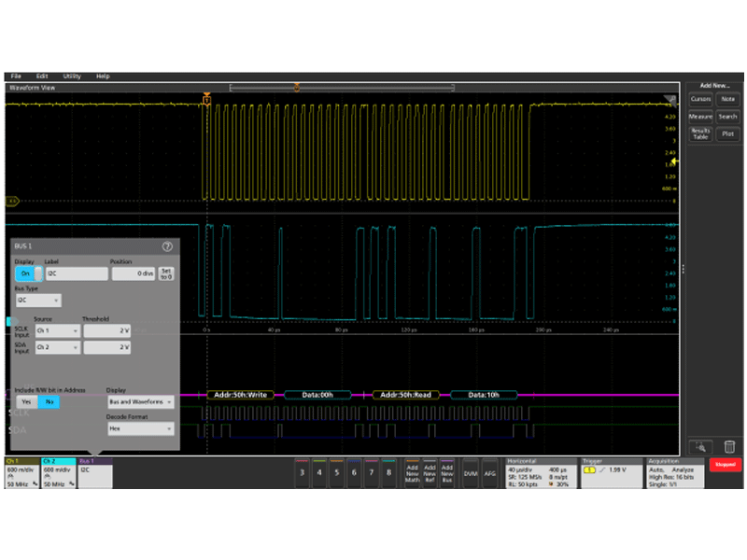
Task: Open the AFG function generator button
Action: point(490,473)
